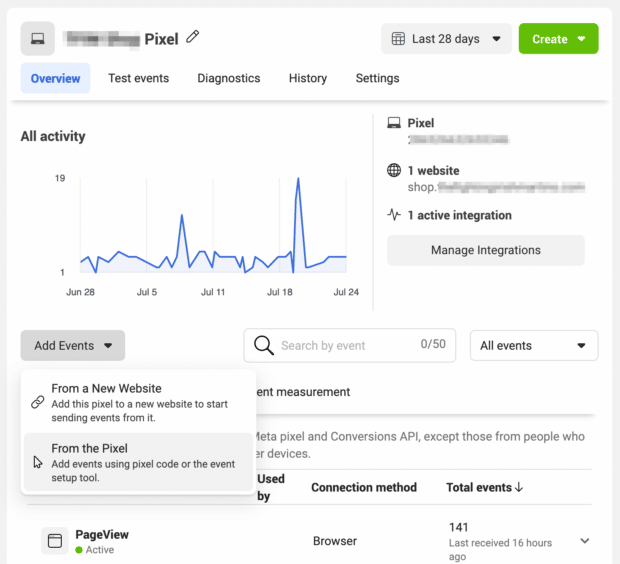Click the browser window icon beside PageView

[55, 541]
